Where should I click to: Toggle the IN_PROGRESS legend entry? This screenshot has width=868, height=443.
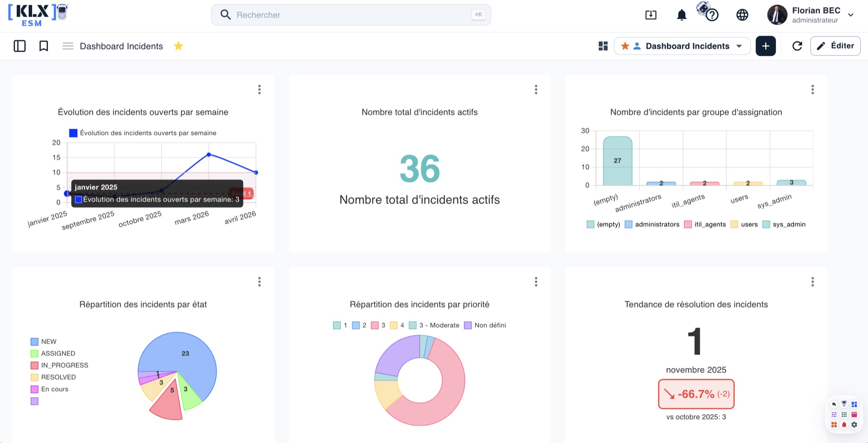pos(59,365)
